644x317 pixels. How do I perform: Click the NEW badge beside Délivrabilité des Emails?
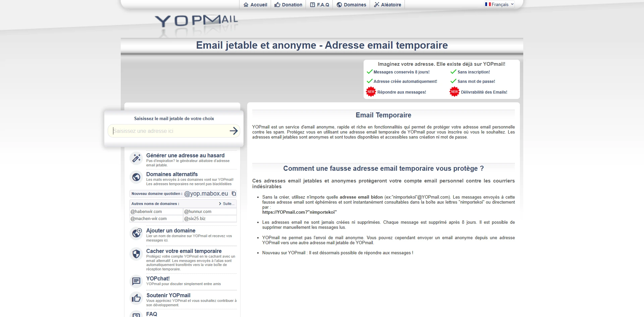pyautogui.click(x=454, y=92)
